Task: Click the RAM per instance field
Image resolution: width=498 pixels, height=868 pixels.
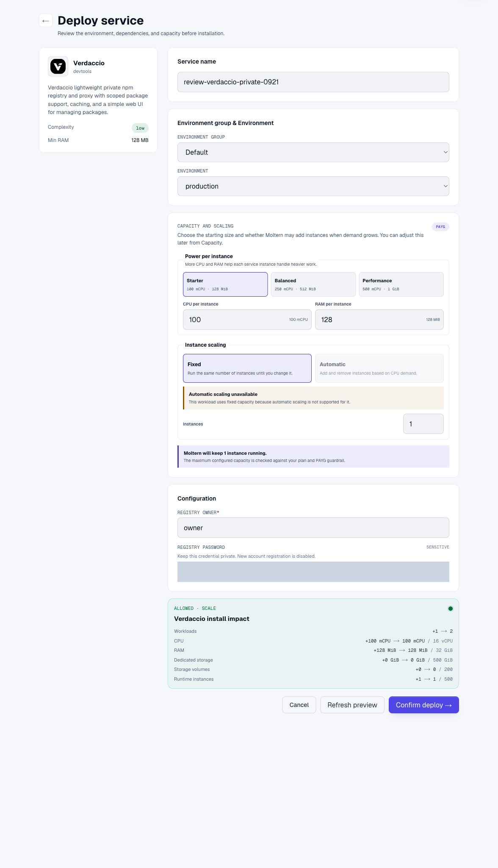Action: [x=379, y=320]
